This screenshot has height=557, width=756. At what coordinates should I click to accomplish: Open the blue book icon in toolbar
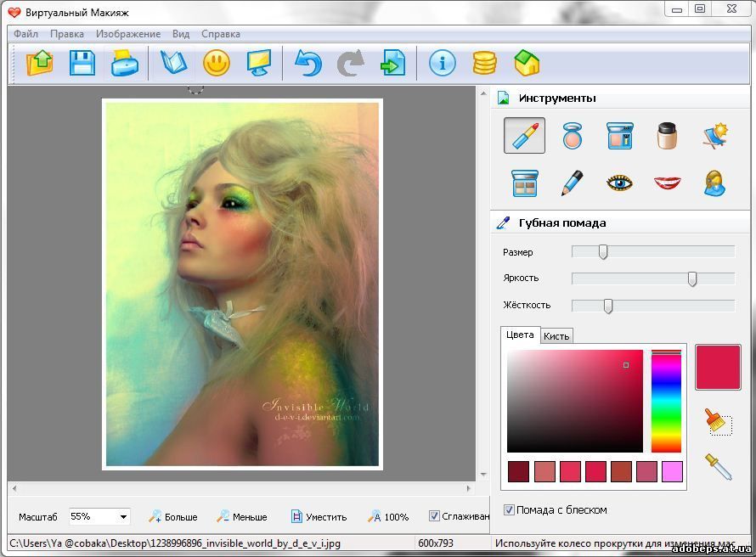pos(173,63)
